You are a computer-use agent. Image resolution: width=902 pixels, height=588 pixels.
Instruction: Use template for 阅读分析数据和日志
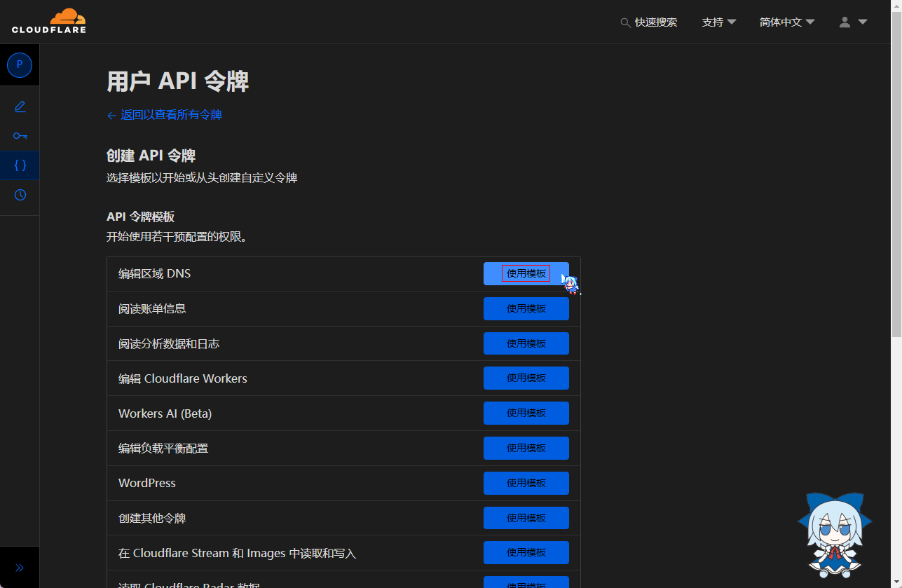click(526, 343)
